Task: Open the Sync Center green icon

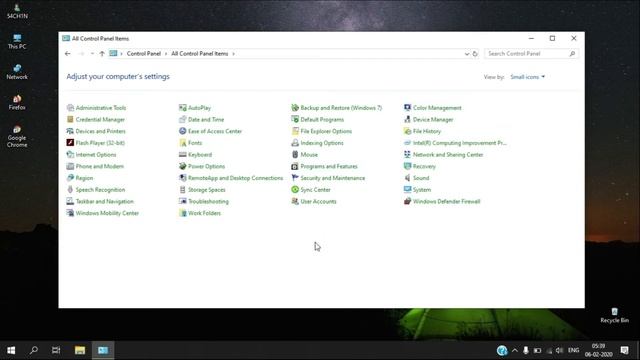Action: click(x=295, y=190)
